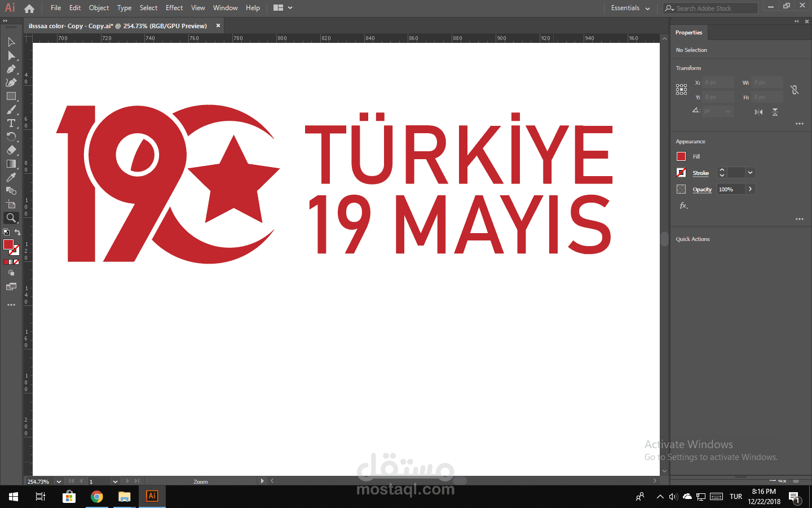Open Essentials workspace switcher
812x508 pixels.
click(x=630, y=8)
